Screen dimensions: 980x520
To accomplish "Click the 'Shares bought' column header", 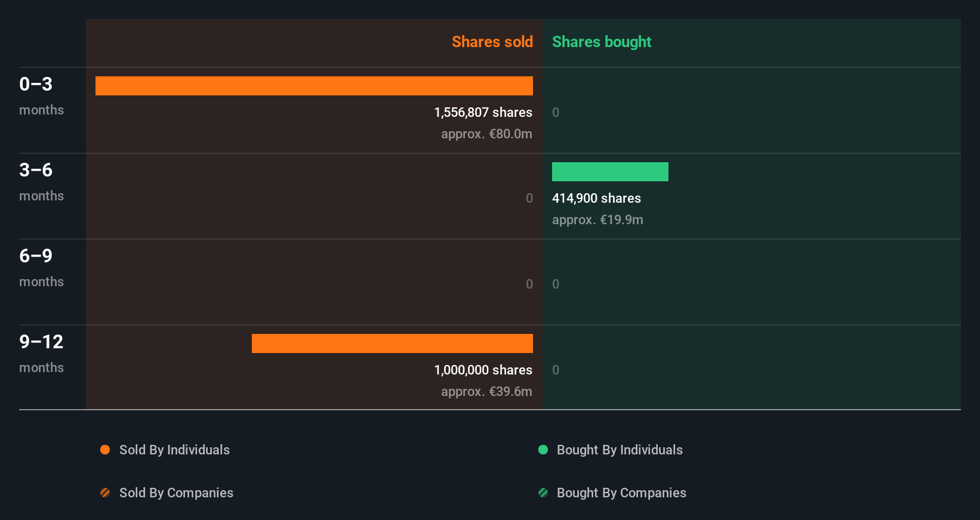I will pos(602,42).
